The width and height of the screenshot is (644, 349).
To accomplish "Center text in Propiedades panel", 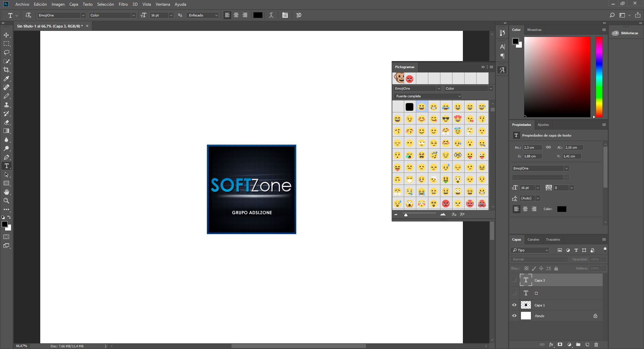I will pyautogui.click(x=525, y=209).
